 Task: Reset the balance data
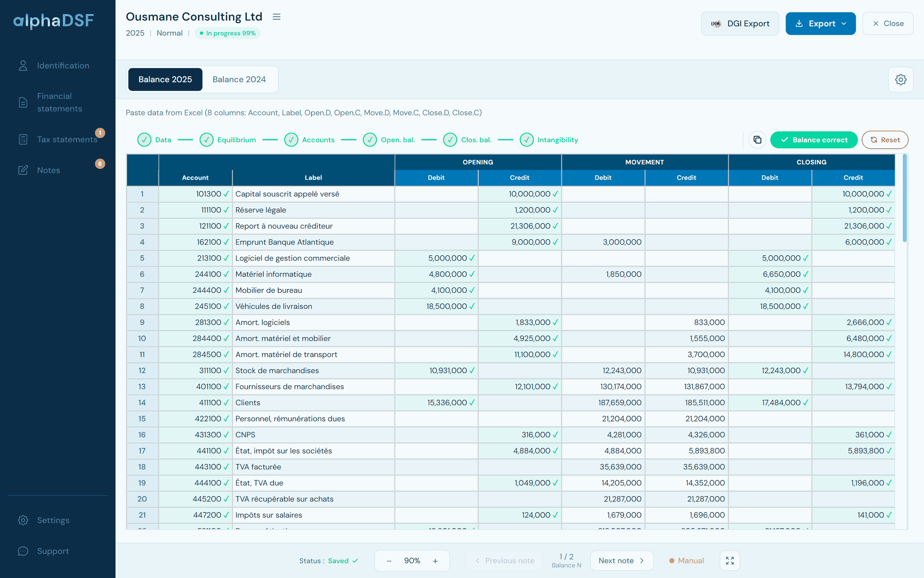click(x=885, y=140)
